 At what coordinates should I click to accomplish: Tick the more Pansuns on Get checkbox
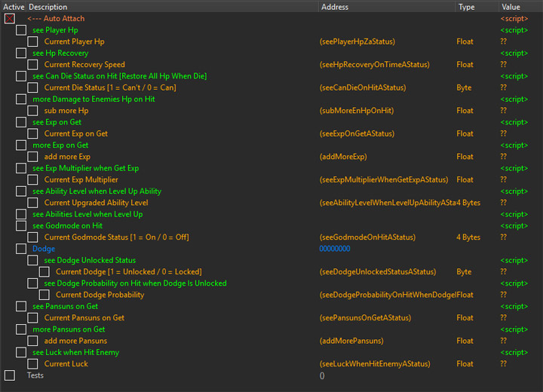coord(21,329)
